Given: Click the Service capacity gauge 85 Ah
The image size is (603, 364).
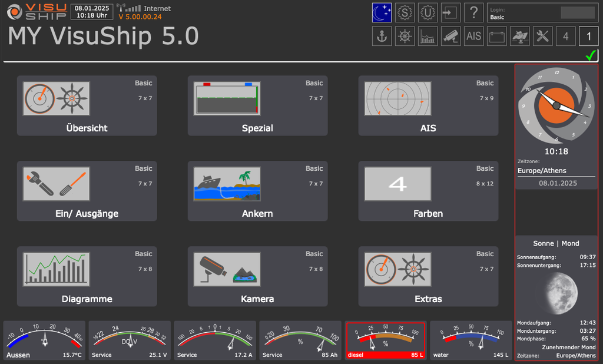Looking at the screenshot, I should (300, 340).
